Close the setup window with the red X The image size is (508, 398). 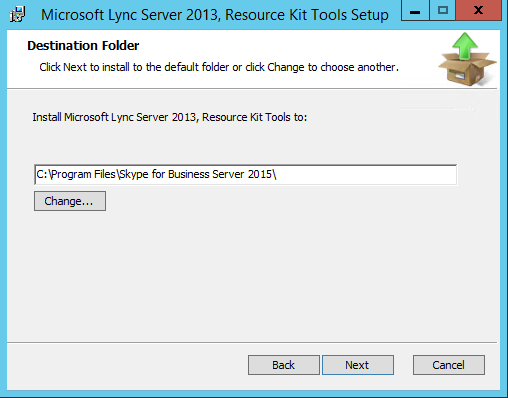pyautogui.click(x=479, y=11)
